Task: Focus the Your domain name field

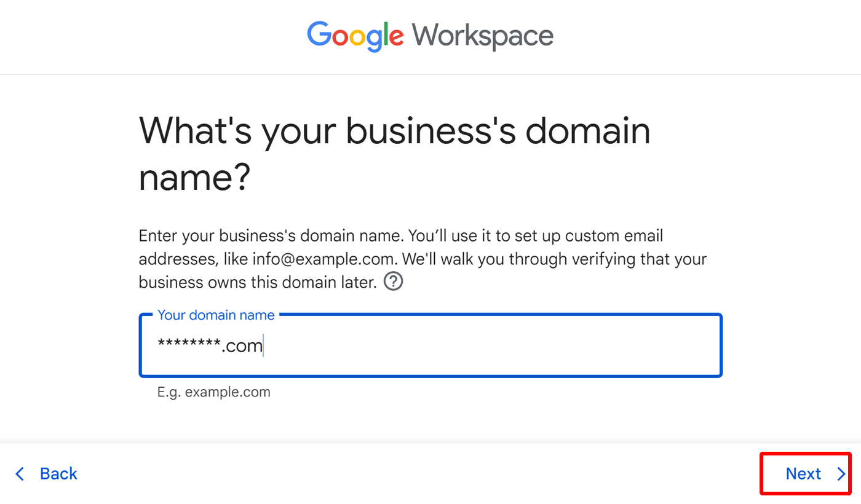Action: tap(430, 345)
